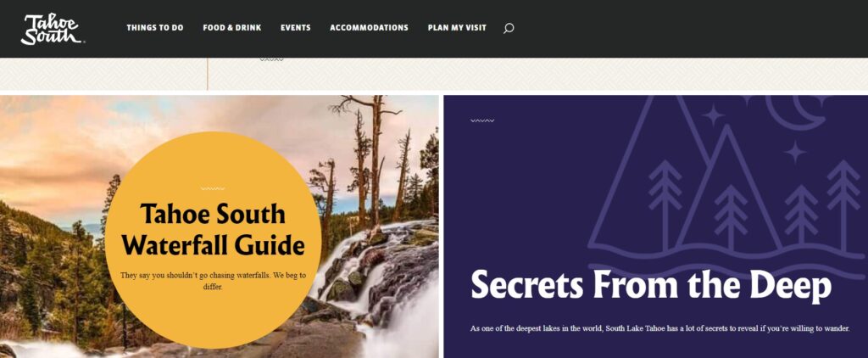Click the 'chasing waterfalls' description text
This screenshot has width=868, height=358.
[213, 281]
